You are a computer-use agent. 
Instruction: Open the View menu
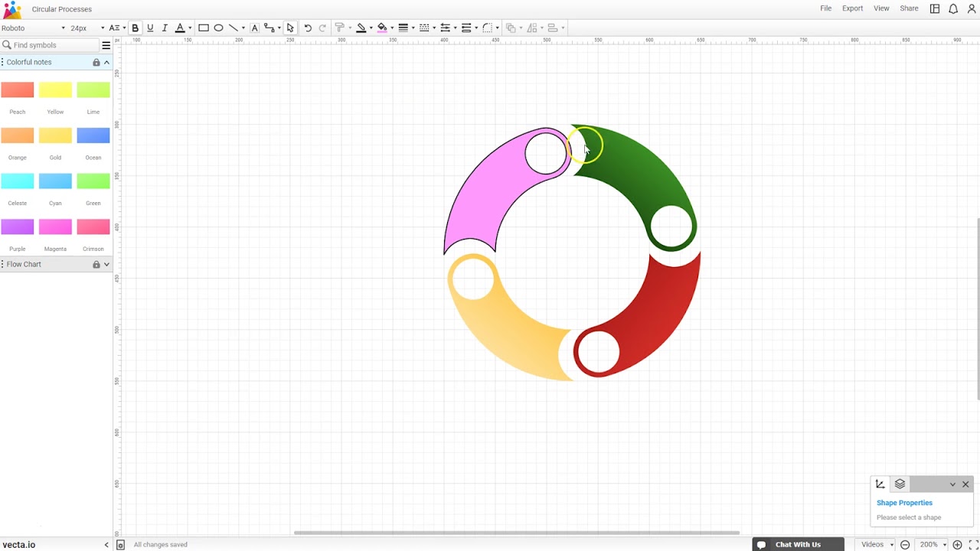pos(882,8)
